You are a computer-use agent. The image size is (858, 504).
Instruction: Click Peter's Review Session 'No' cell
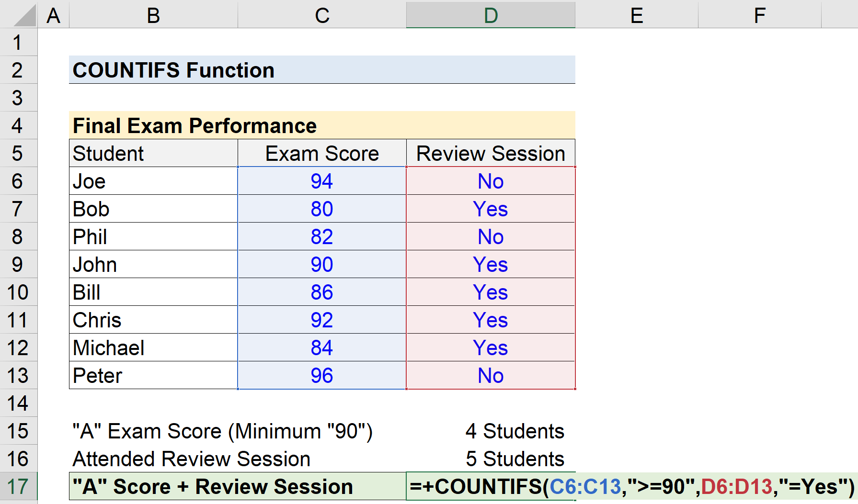[491, 375]
